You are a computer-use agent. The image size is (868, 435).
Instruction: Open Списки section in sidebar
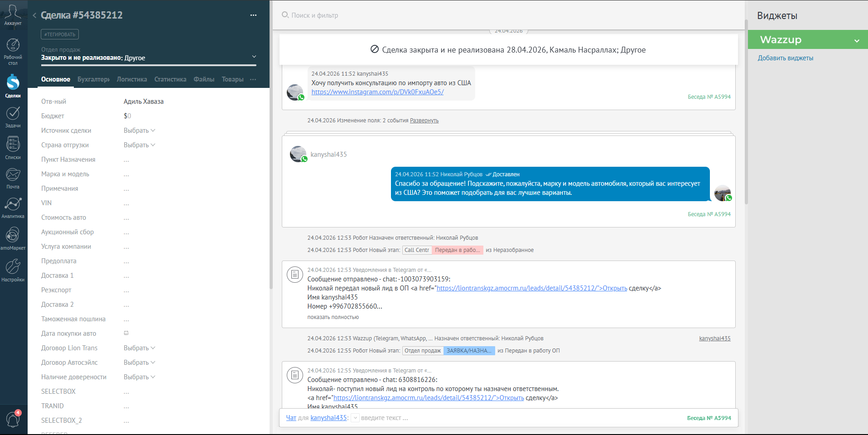tap(13, 148)
